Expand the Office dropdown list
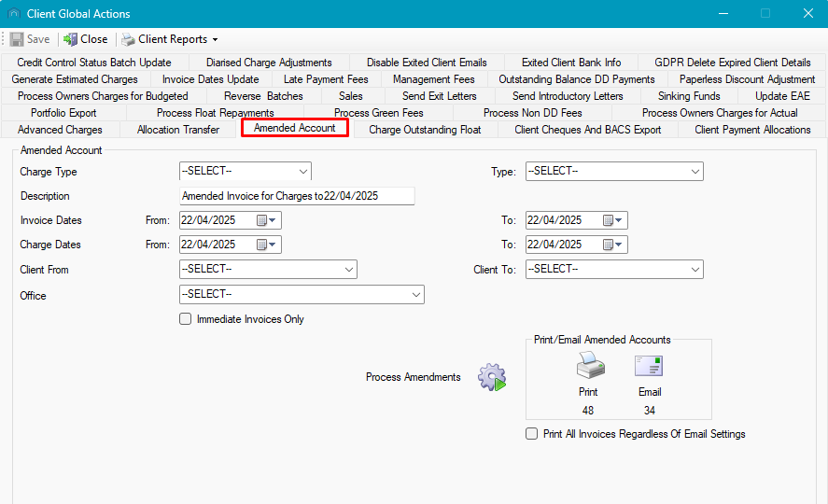Viewport: 828px width, 504px height. pos(301,295)
